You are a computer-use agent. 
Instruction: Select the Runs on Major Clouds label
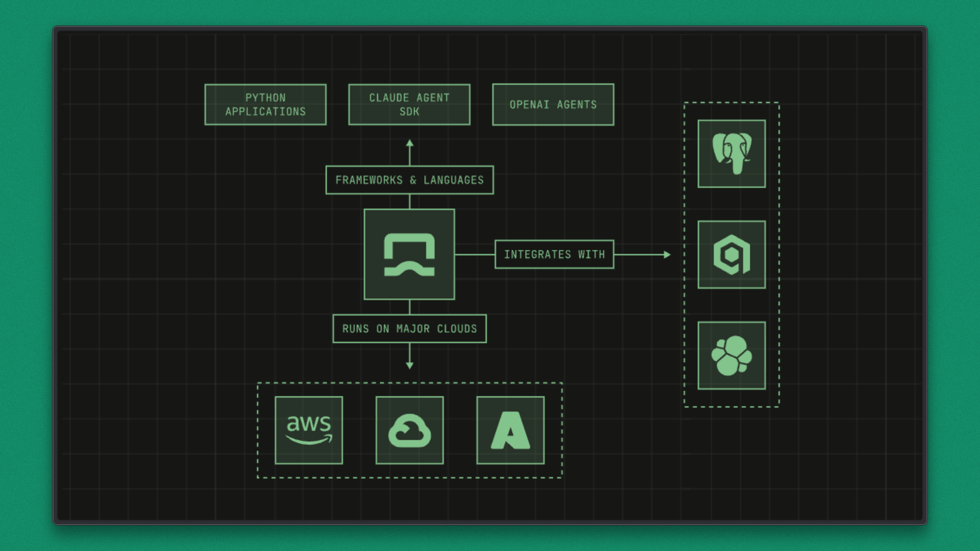tap(409, 329)
